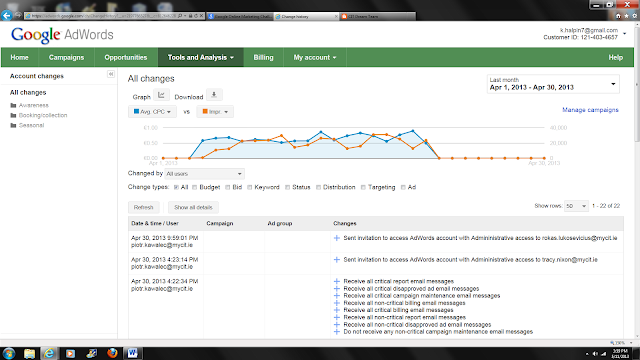This screenshot has width=640, height=360.
Task: Expand 'Receive all non-critical billing' change
Action: tap(337, 303)
